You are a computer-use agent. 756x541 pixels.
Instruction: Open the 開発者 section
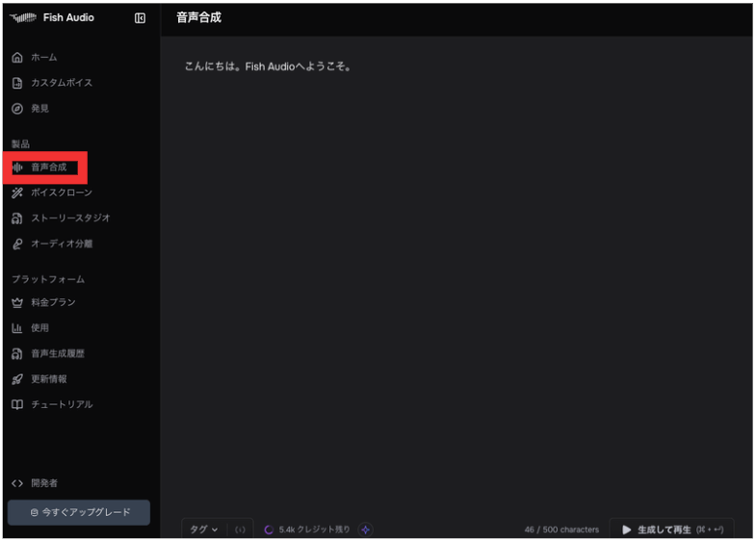42,483
